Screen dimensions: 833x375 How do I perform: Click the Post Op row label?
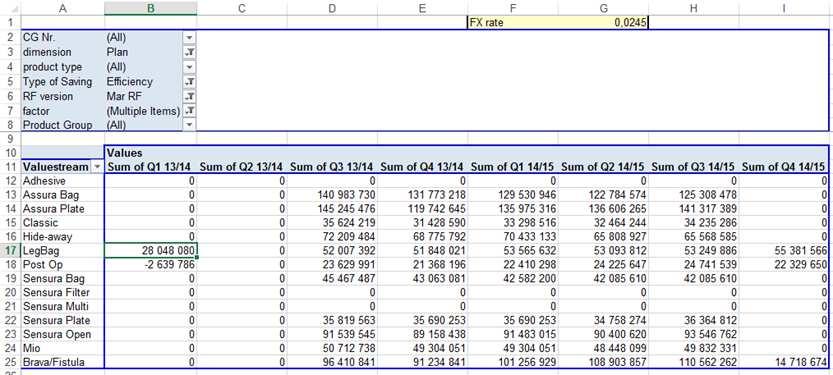pyautogui.click(x=63, y=265)
